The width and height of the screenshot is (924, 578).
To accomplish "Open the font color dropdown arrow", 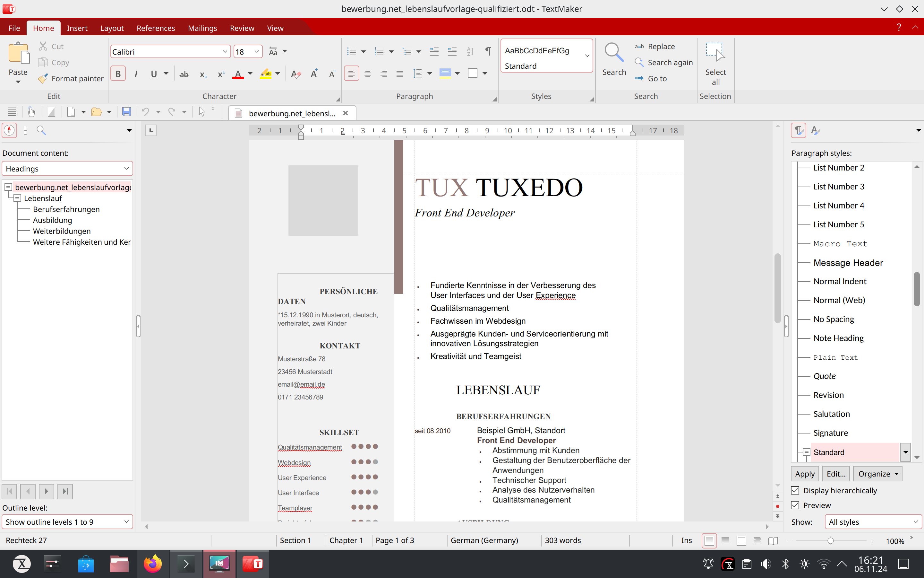I will (x=250, y=74).
